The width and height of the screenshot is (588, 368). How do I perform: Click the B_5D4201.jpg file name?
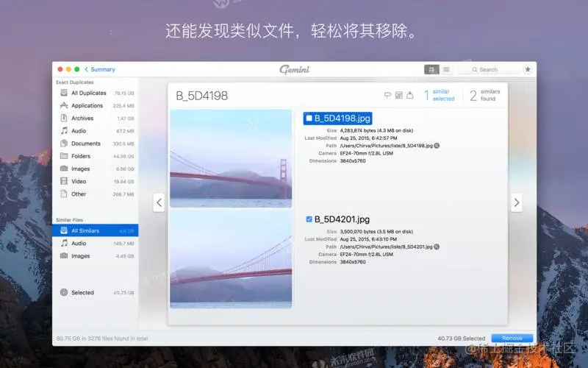[x=342, y=219]
